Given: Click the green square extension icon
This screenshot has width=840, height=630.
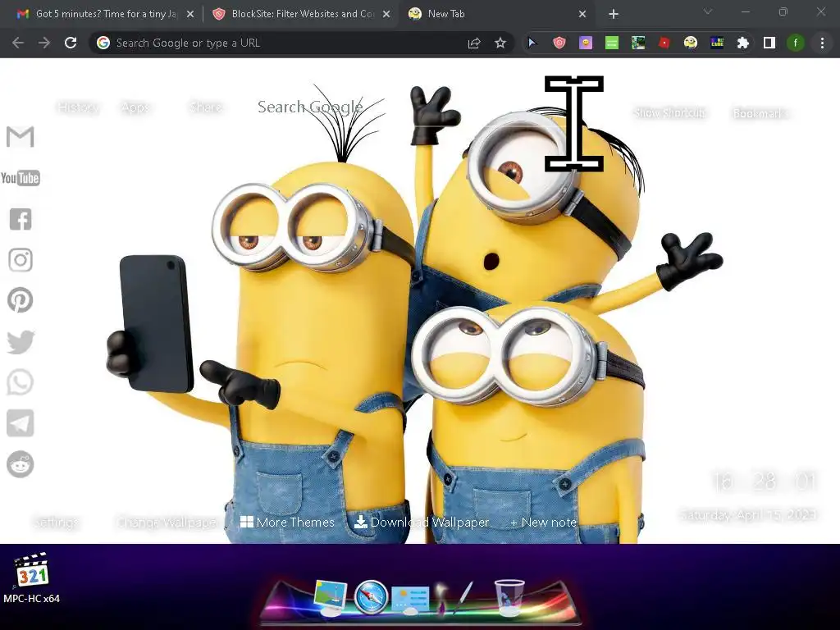Looking at the screenshot, I should click(611, 43).
